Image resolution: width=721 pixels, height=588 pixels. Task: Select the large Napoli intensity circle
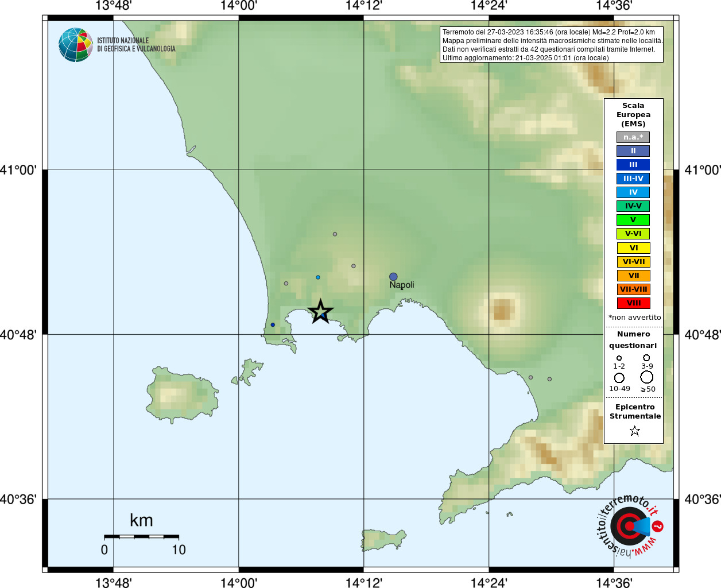click(x=393, y=277)
